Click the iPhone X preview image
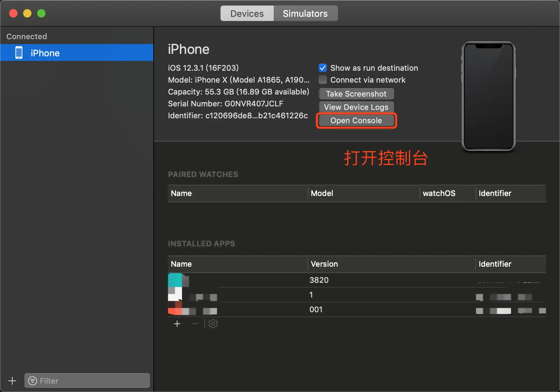560x392 pixels. (x=489, y=96)
